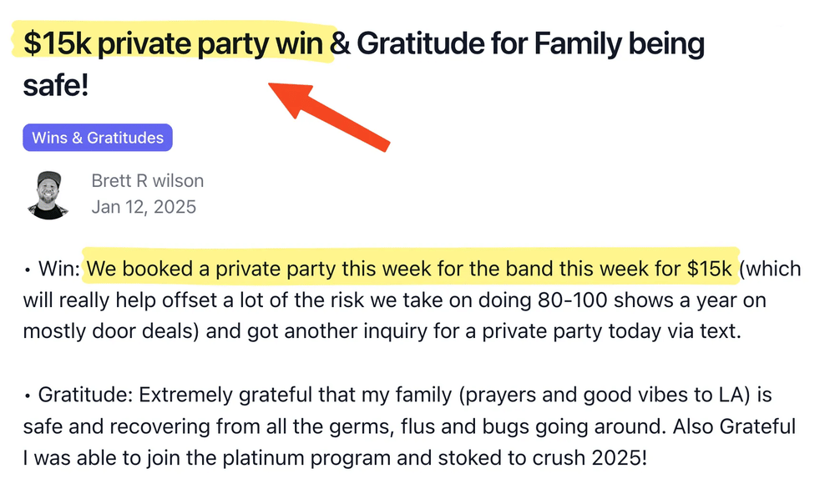Open Brett R wilson's author name link
Image resolution: width=835 pixels, height=504 pixels.
pyautogui.click(x=148, y=181)
